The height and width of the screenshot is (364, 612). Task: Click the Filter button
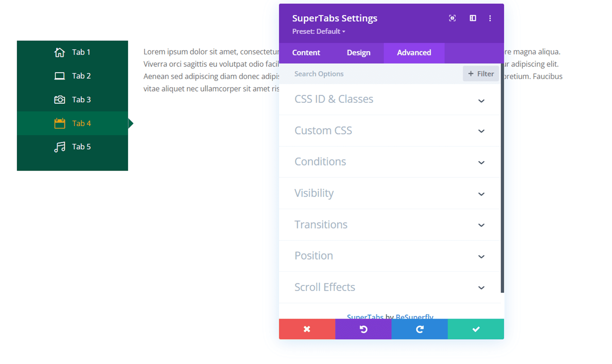(481, 74)
